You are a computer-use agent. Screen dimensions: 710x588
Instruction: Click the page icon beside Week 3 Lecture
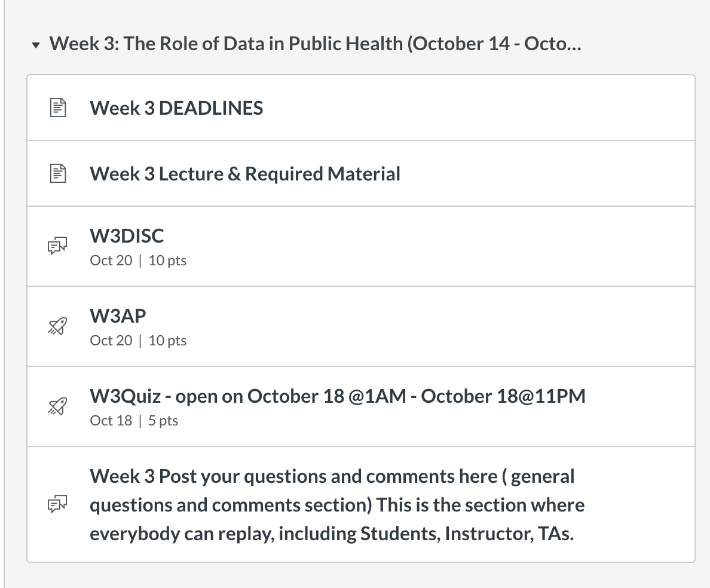click(58, 173)
